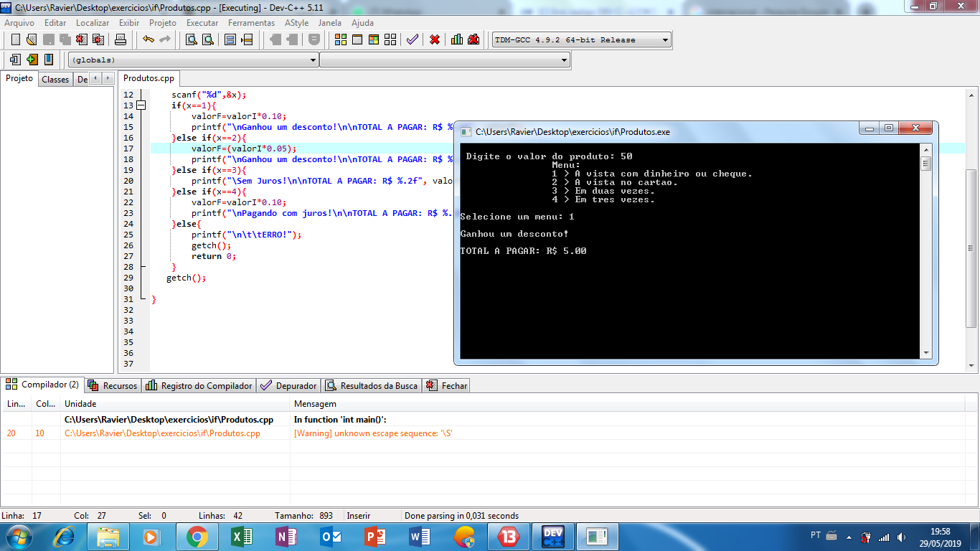
Task: Click the first icon on the second toolbar
Action: pyautogui.click(x=15, y=60)
